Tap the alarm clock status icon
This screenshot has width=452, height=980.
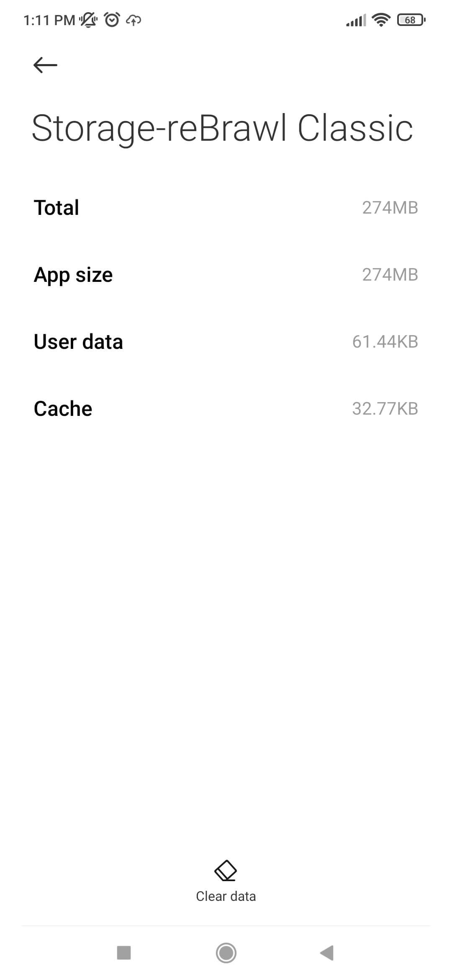click(x=112, y=20)
